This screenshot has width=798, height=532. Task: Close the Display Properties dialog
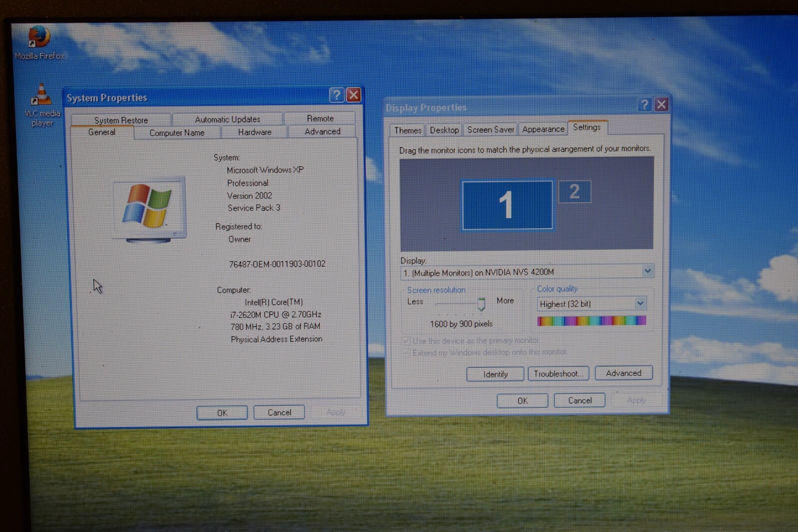pos(661,104)
